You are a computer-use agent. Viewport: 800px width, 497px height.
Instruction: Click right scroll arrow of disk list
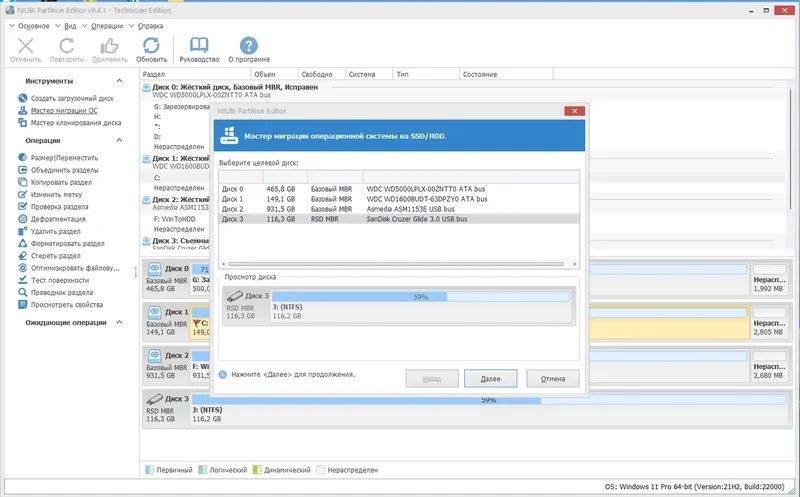tap(574, 264)
